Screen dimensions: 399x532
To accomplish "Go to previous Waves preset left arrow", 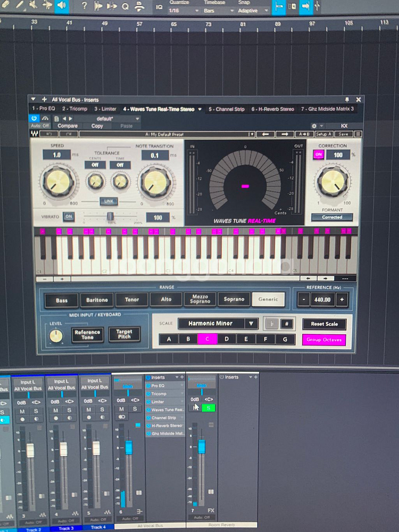I will pos(265,134).
